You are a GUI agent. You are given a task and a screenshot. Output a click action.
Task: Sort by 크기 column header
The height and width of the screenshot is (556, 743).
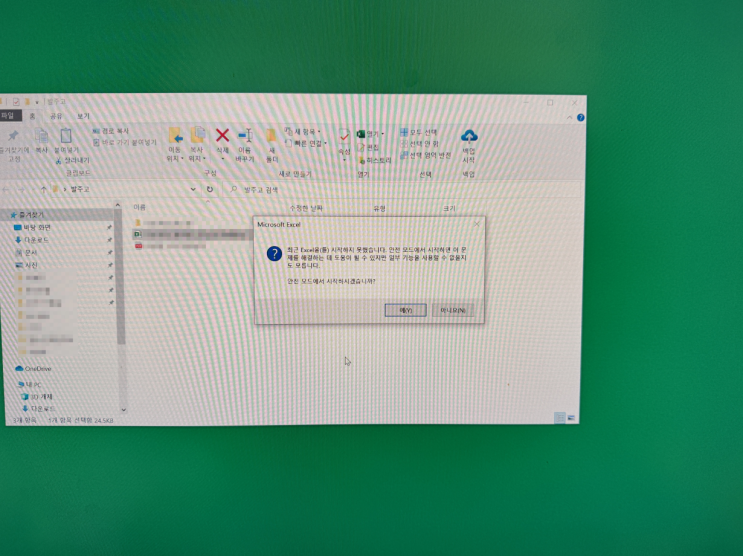coord(449,209)
